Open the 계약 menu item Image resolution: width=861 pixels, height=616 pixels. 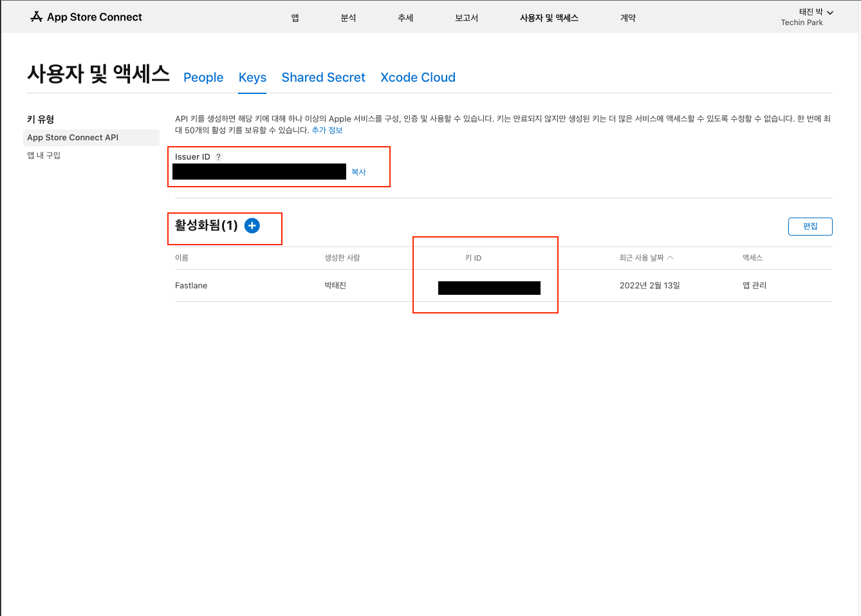pos(627,18)
